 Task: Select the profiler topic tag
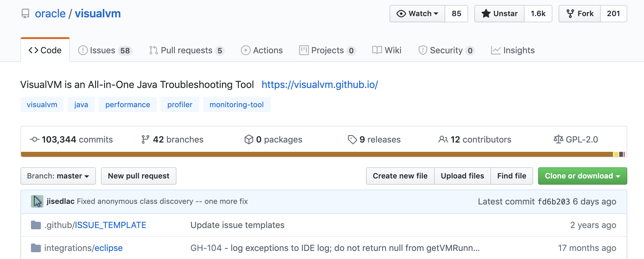[180, 104]
